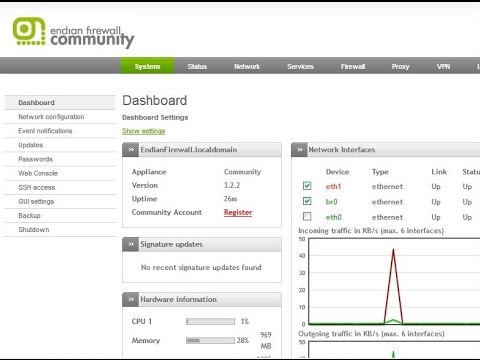
Task: Open the Status menu tab
Action: click(x=197, y=66)
